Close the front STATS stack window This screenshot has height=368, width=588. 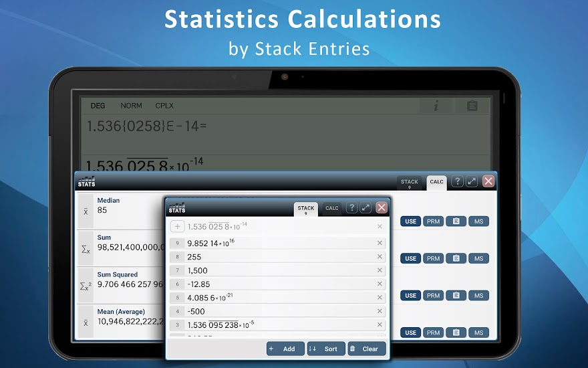click(x=382, y=207)
